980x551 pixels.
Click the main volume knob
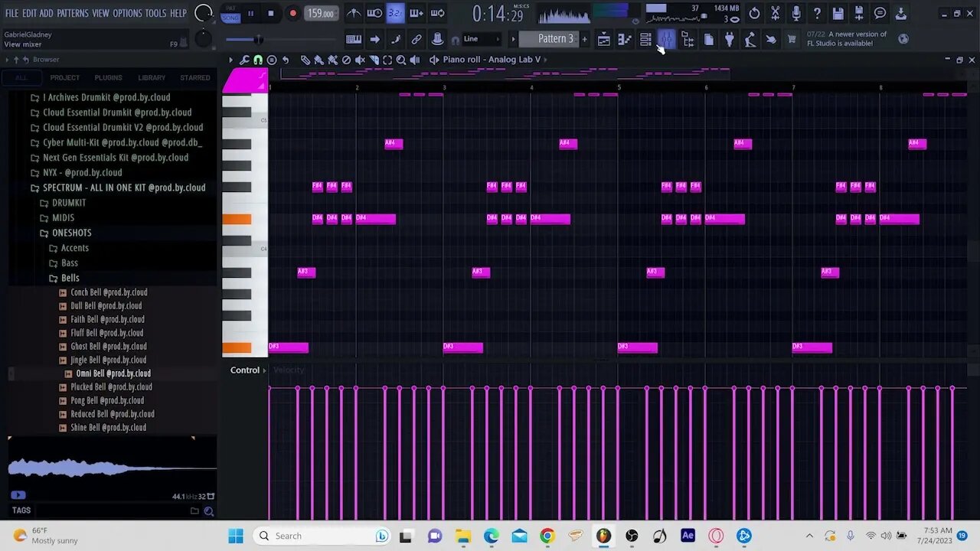point(204,13)
